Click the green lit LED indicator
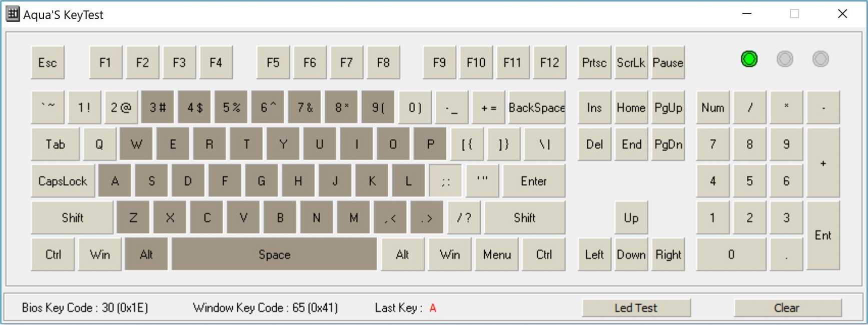Viewport: 868px width, 325px height. pos(749,59)
